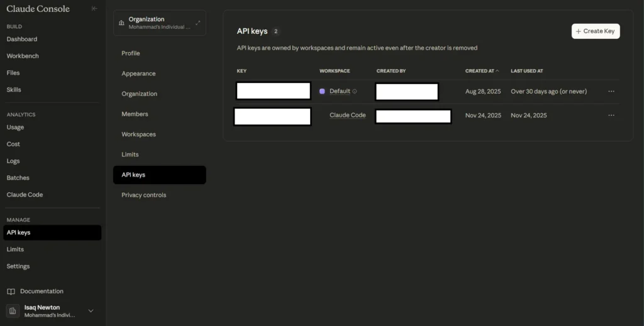644x326 pixels.
Task: Open Workbench in the sidebar
Action: tap(23, 56)
